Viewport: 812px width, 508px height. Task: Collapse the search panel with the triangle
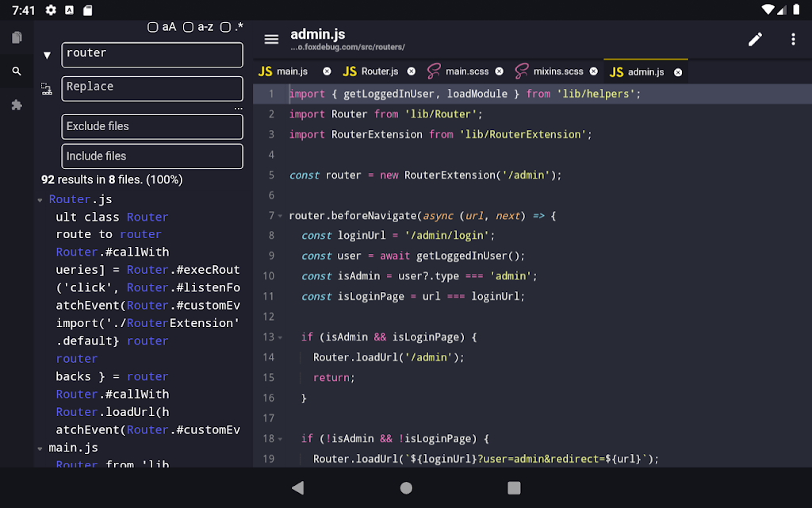pyautogui.click(x=47, y=54)
